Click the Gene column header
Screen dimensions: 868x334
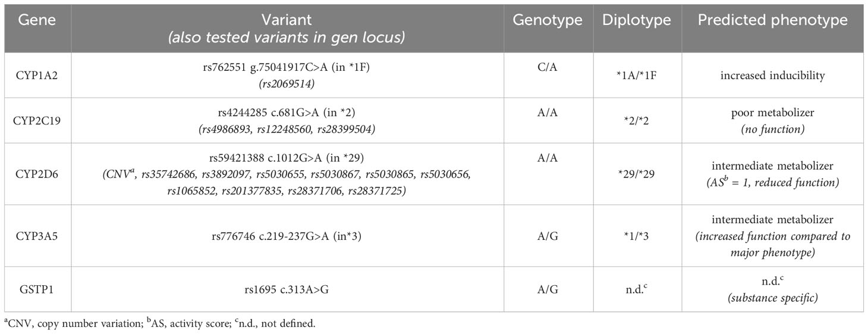37,20
